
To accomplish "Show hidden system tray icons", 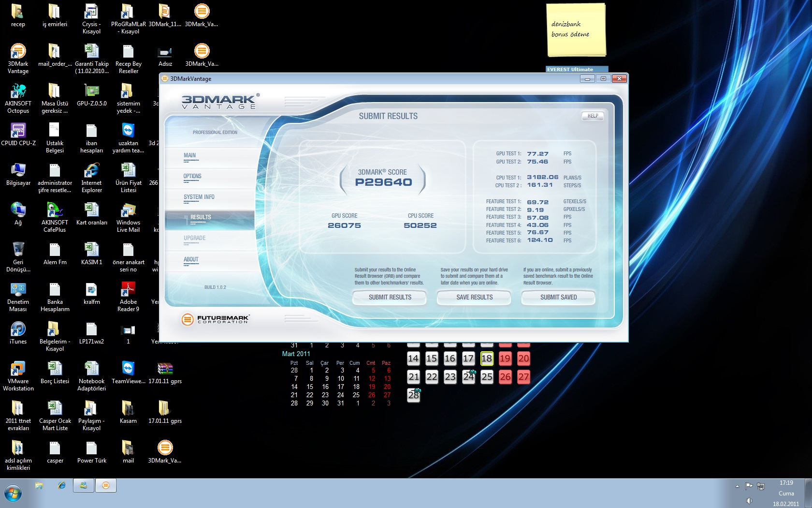I will click(737, 486).
